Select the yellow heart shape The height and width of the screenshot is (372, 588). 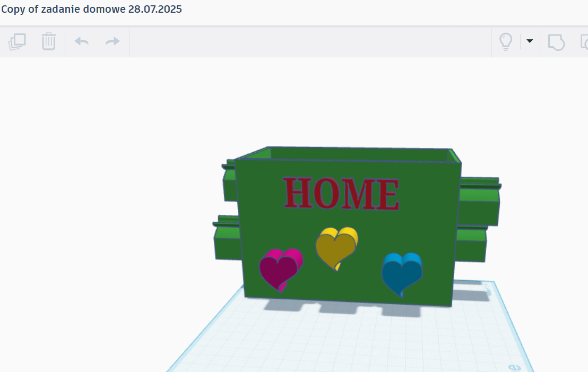click(x=336, y=248)
